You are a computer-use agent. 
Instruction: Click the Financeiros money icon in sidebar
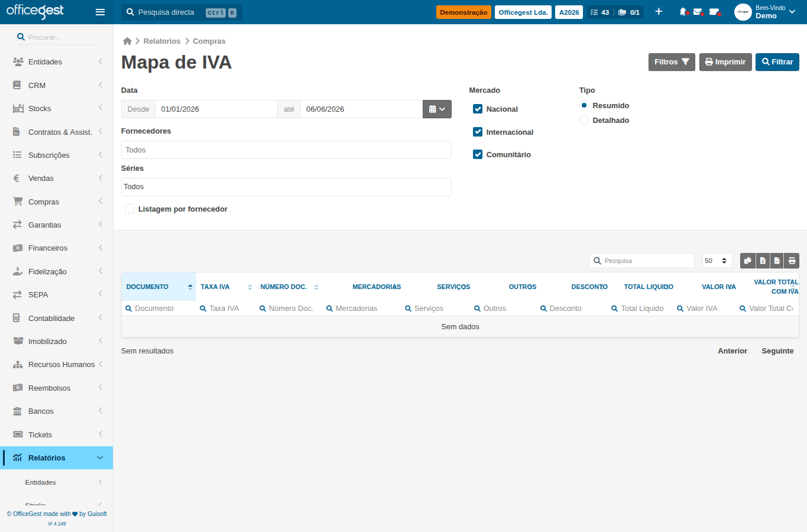tap(18, 248)
